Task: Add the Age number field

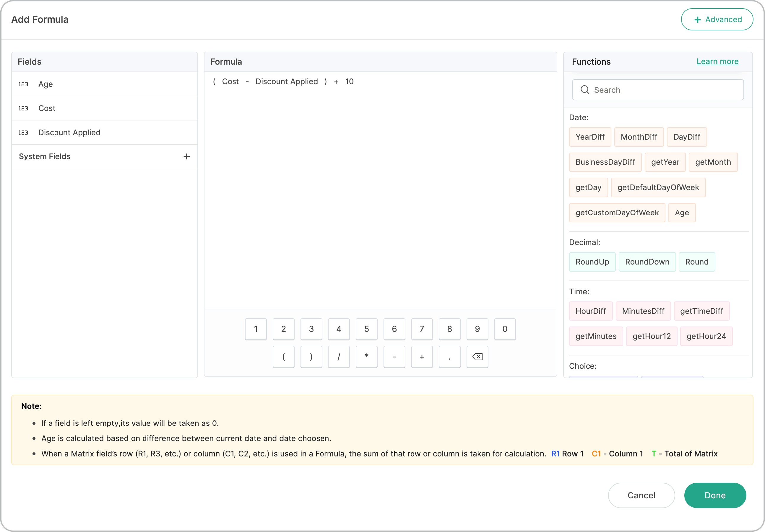Action: click(x=46, y=84)
